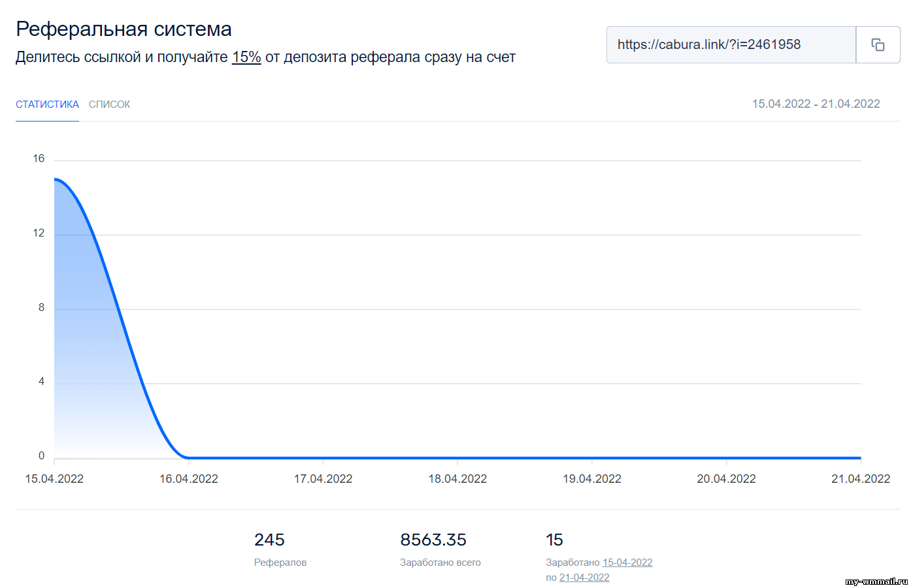The height and width of the screenshot is (588, 911).
Task: Click the 8563.35 Заработано всего value
Action: [433, 540]
